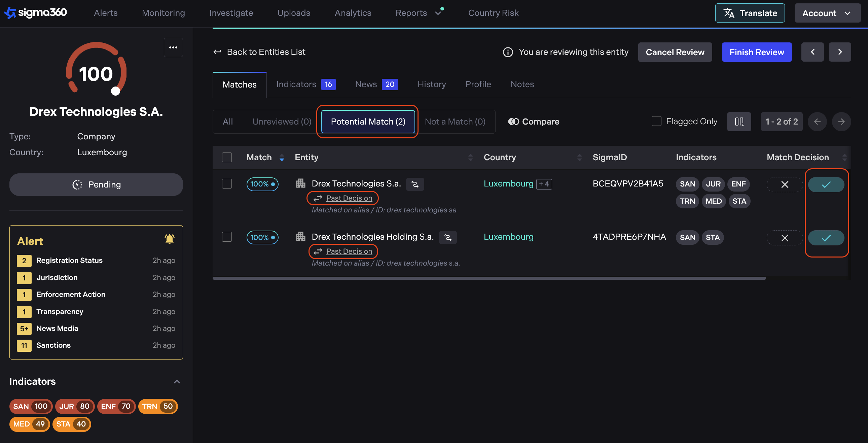This screenshot has height=443, width=868.
Task: Confirm match checkmark for Drex Technologies Holding
Action: coord(826,238)
